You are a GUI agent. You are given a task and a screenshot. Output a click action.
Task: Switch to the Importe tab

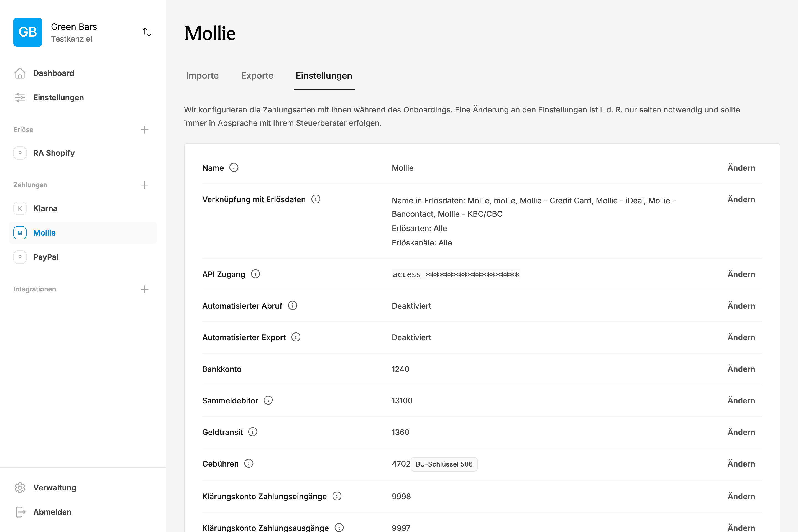pos(202,76)
